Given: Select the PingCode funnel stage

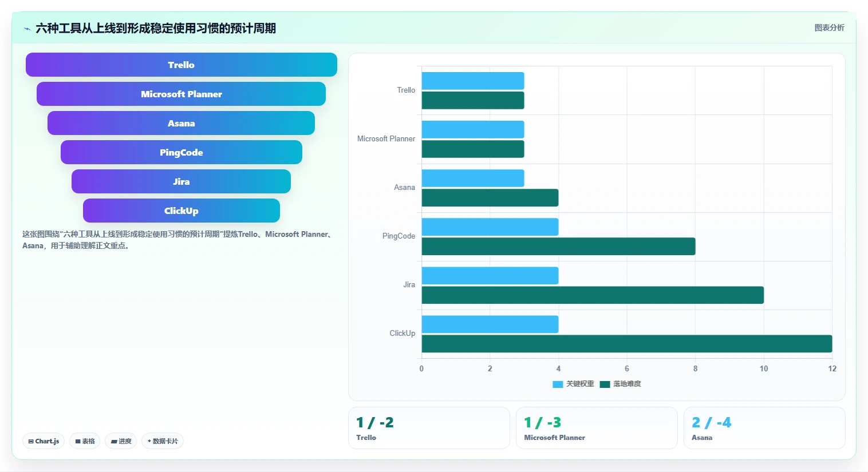Looking at the screenshot, I should [x=182, y=152].
